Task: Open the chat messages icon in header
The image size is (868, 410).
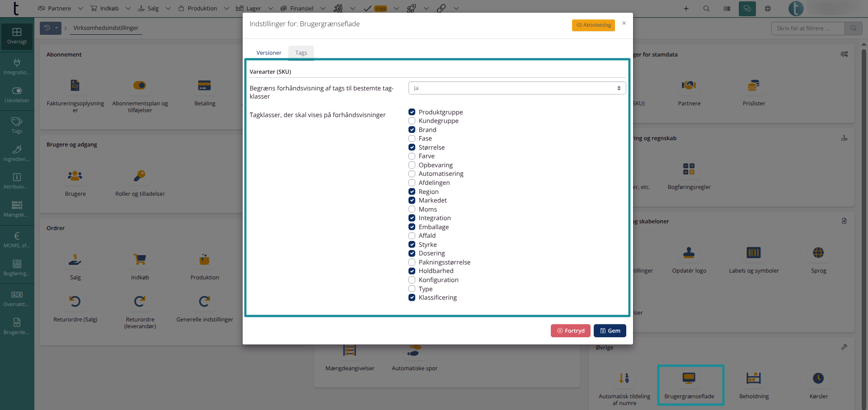Action: 747,9
